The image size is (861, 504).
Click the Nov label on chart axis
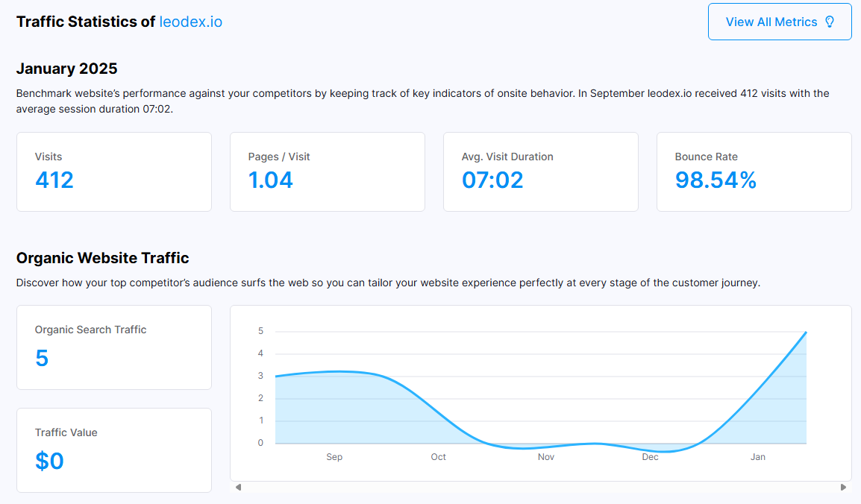[x=546, y=457]
